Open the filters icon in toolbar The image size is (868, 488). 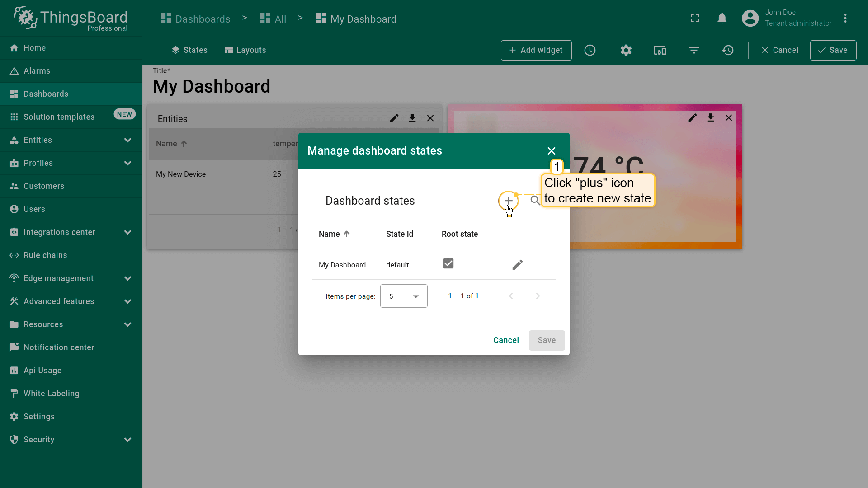[x=694, y=50]
